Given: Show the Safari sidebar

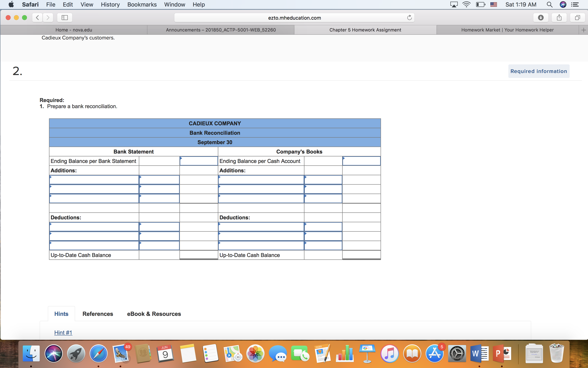Looking at the screenshot, I should (65, 18).
